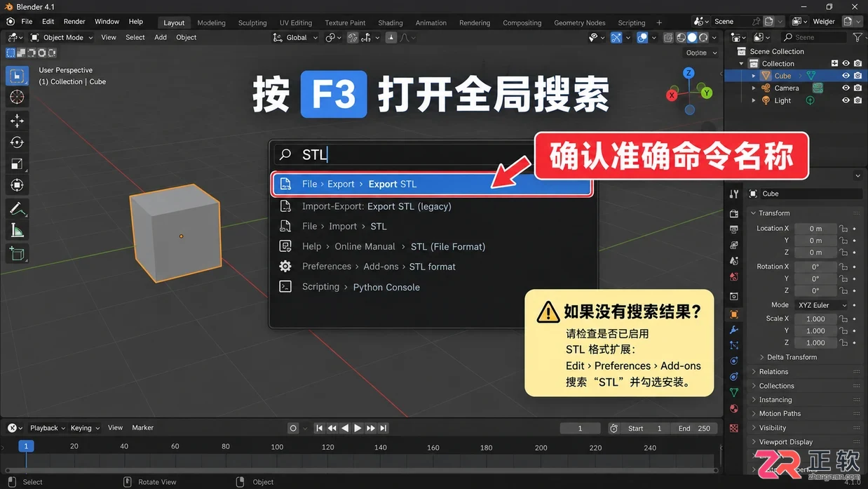868x489 pixels.
Task: Select the Annotate pencil tool
Action: point(17,209)
